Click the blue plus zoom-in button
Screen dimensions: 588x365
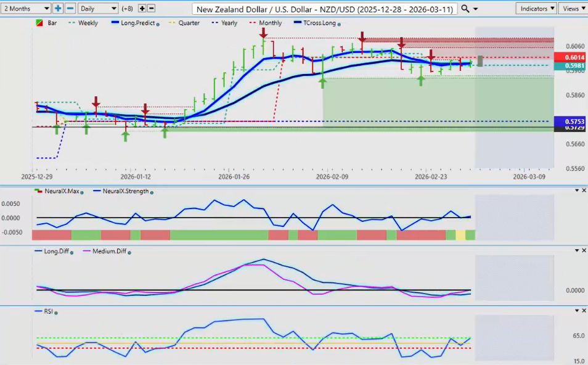[58, 9]
